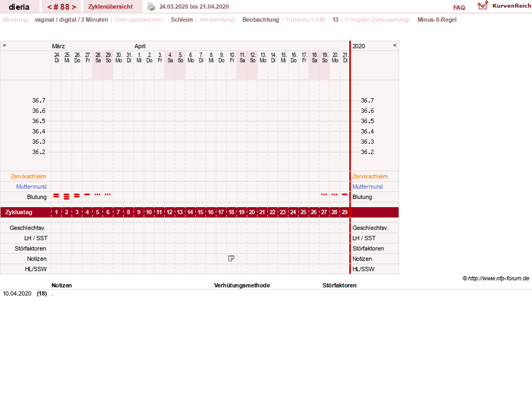This screenshot has width=532, height=404.
Task: Click the right Zervixschleim label
Action: (370, 176)
